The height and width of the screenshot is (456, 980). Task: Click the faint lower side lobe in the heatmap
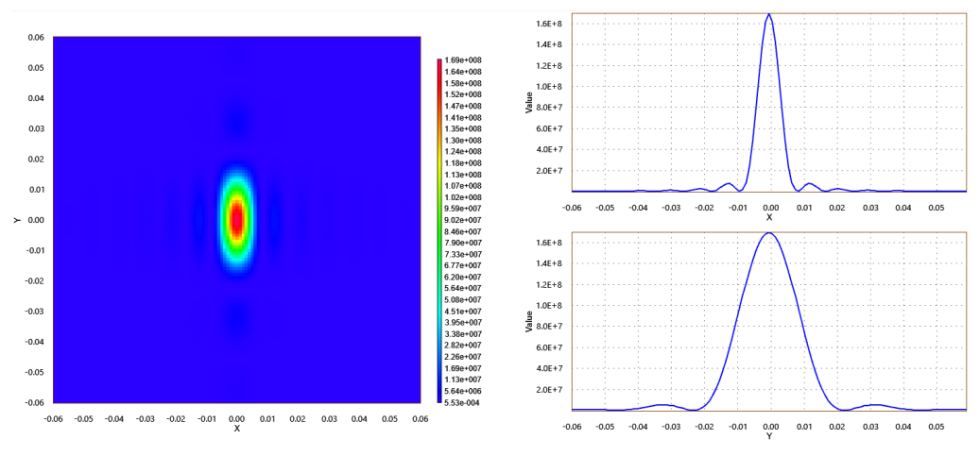[x=237, y=317]
